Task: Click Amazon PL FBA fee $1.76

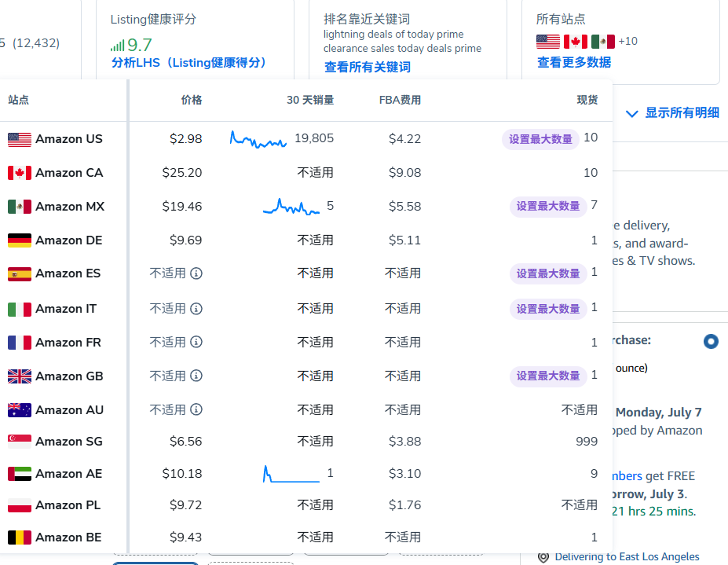Action: pyautogui.click(x=405, y=505)
